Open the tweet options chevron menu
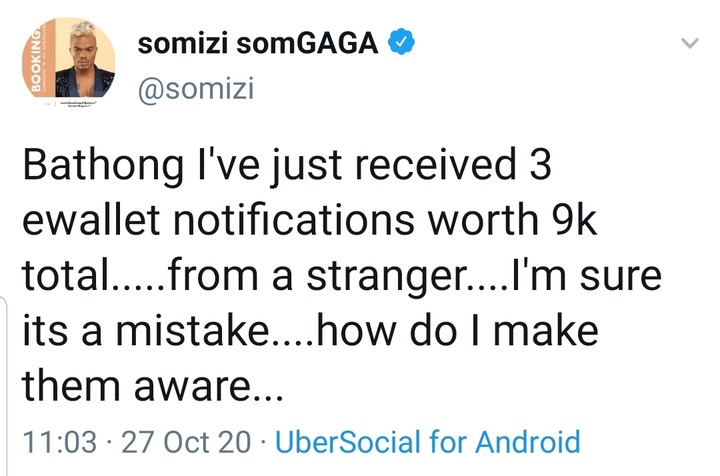 tap(689, 44)
